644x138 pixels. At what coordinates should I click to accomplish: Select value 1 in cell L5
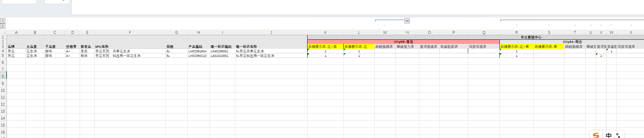(359, 55)
